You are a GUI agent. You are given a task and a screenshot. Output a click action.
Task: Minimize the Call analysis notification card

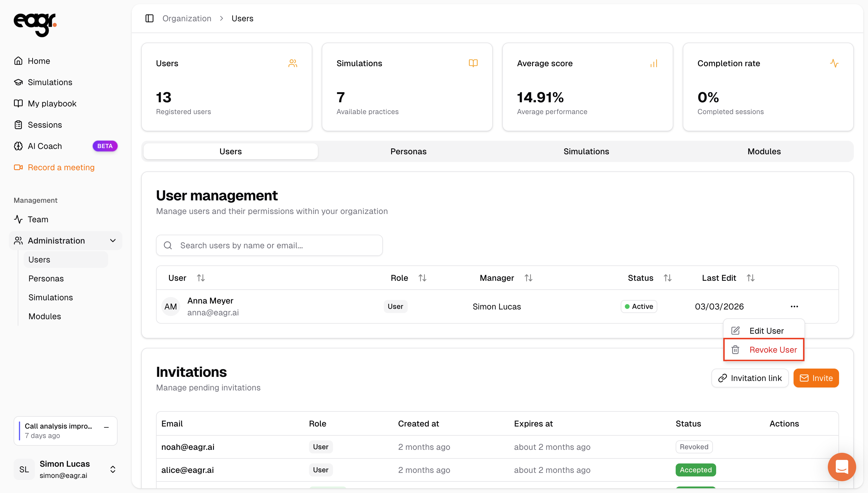[106, 427]
